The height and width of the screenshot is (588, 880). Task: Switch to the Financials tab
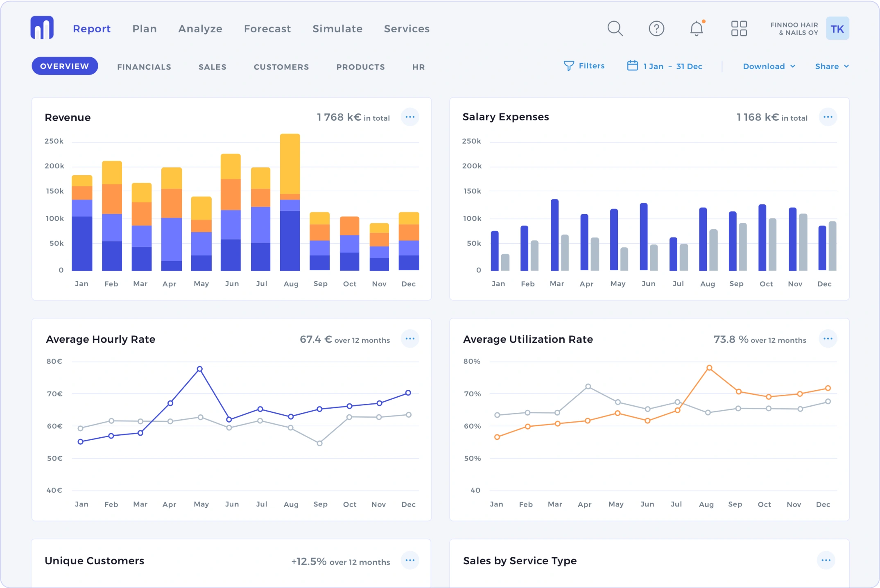(144, 67)
